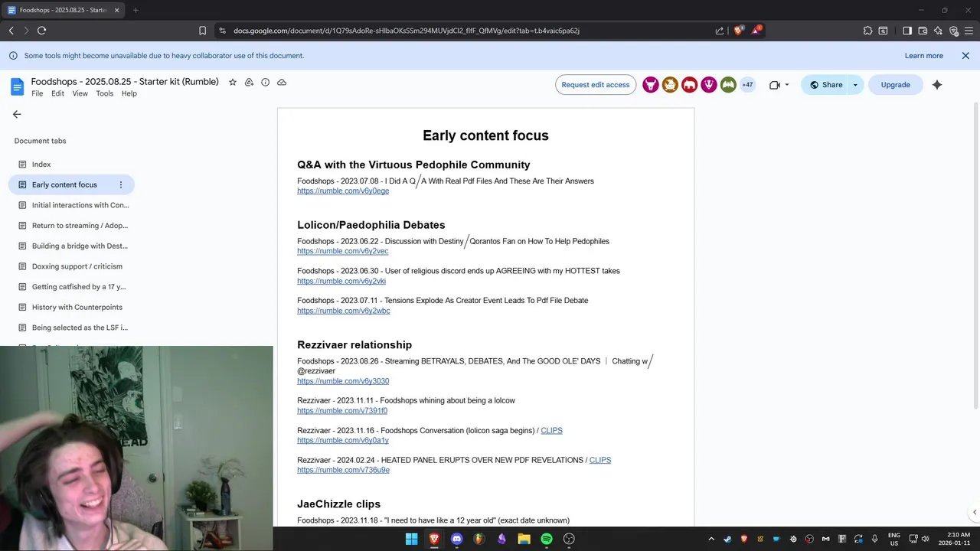Expand the Meet camera dropdown arrow
This screenshot has width=980, height=551.
coord(787,85)
